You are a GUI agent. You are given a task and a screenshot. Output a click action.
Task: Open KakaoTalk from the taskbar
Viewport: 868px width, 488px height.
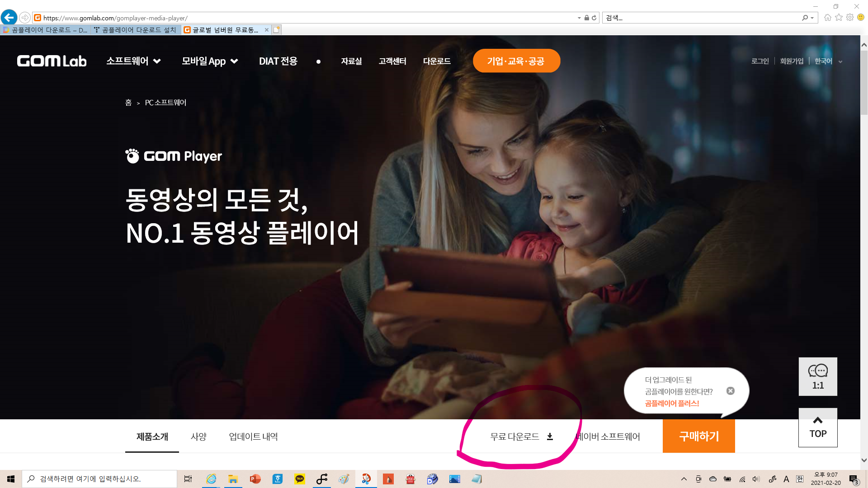click(299, 479)
